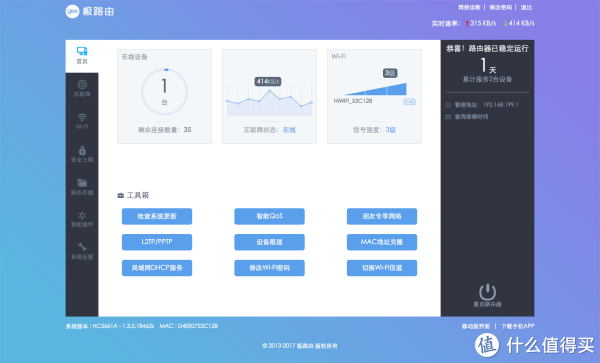Click the 退出 logout link
Viewport: 600px width, 363px height.
526,7
